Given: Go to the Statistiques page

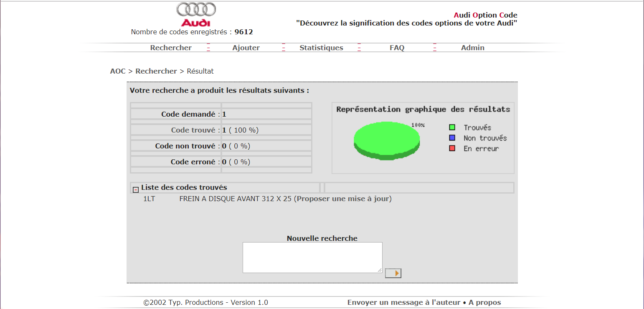Looking at the screenshot, I should [x=321, y=48].
